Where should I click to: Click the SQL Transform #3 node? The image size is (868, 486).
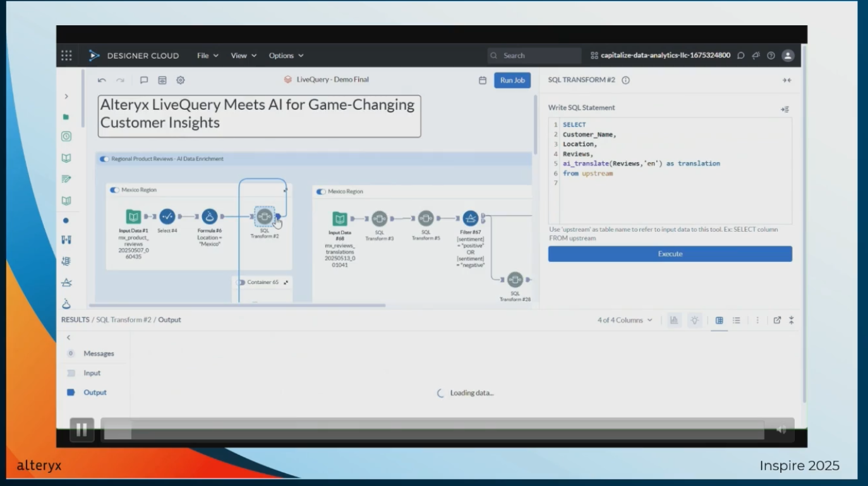[379, 218]
